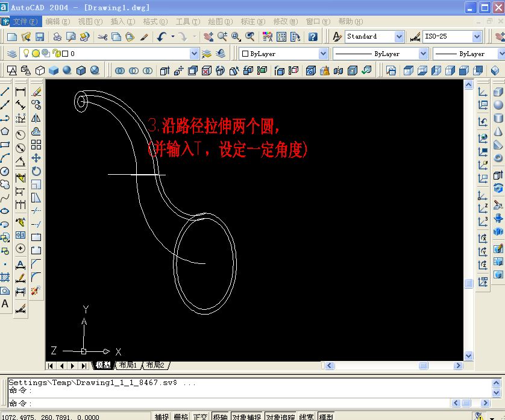Select the Explode tool
The image size is (505, 420).
[x=36, y=290]
